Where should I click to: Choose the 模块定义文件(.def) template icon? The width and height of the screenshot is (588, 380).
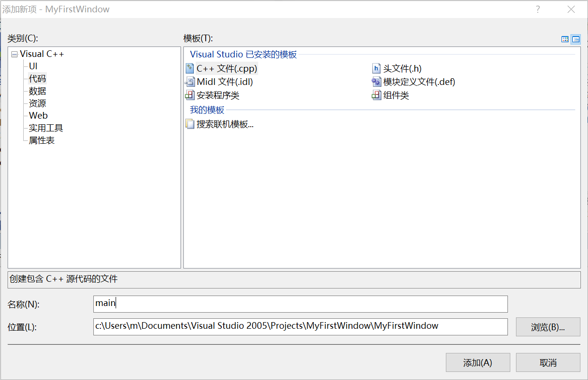[x=376, y=82]
